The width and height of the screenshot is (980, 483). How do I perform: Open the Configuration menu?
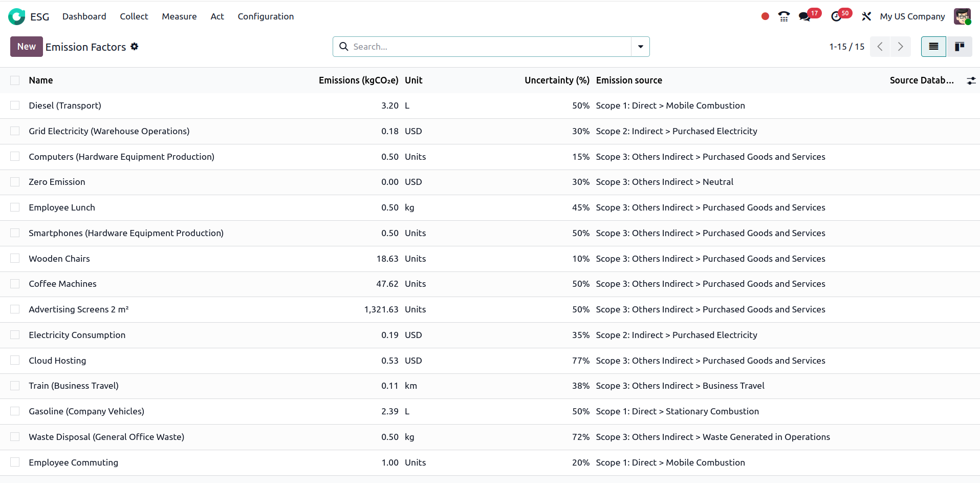click(x=266, y=16)
